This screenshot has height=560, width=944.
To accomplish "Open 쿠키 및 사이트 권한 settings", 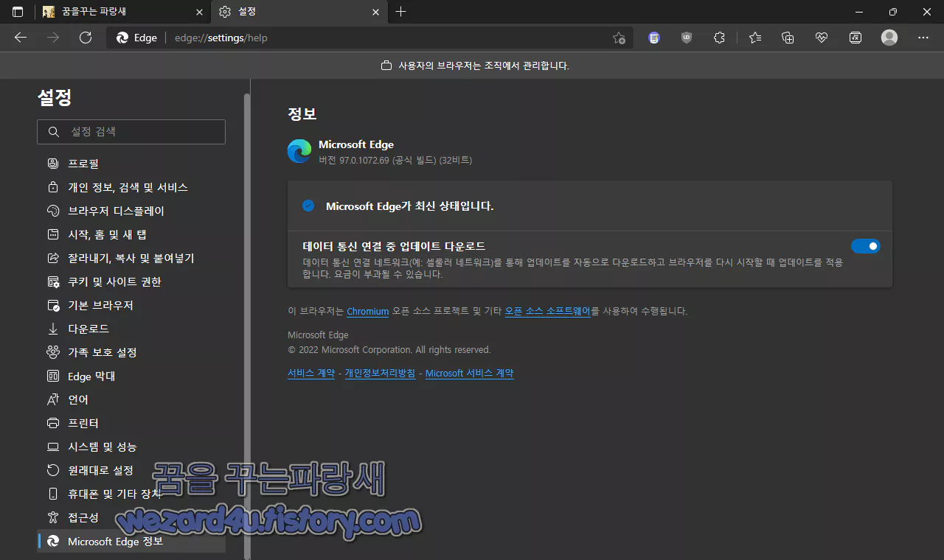I will coord(131,281).
